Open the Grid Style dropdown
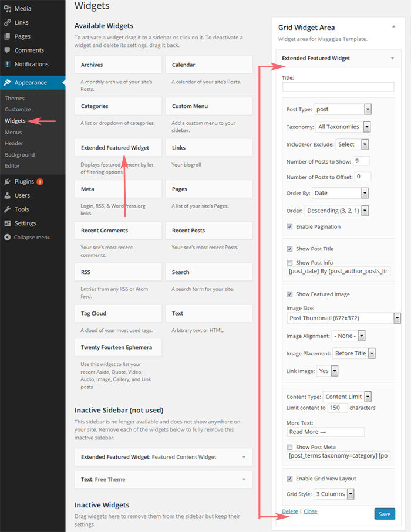Screen dimensions: 411x532 tap(334, 494)
